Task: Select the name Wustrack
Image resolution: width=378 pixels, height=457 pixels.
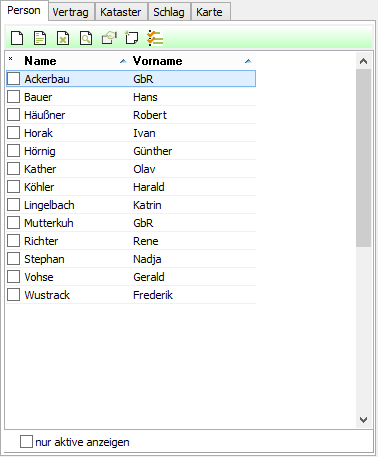Action: [47, 295]
